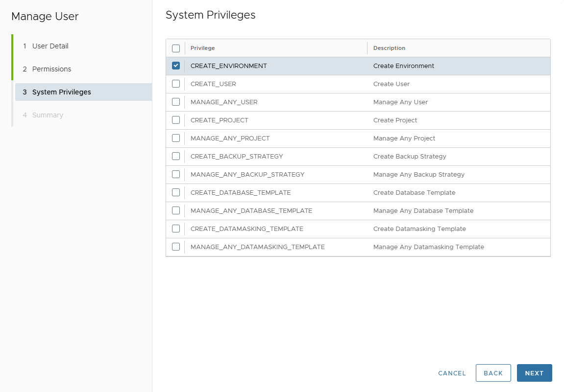
Task: Check the MANAGE_ANY_BACKUP_STRATEGY privilege
Action: [x=176, y=174]
